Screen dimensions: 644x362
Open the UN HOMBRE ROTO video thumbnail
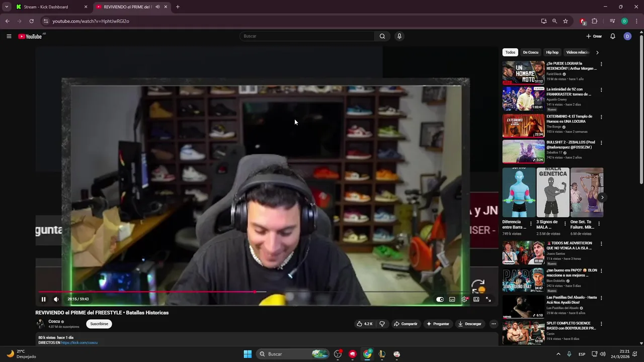coord(523,73)
